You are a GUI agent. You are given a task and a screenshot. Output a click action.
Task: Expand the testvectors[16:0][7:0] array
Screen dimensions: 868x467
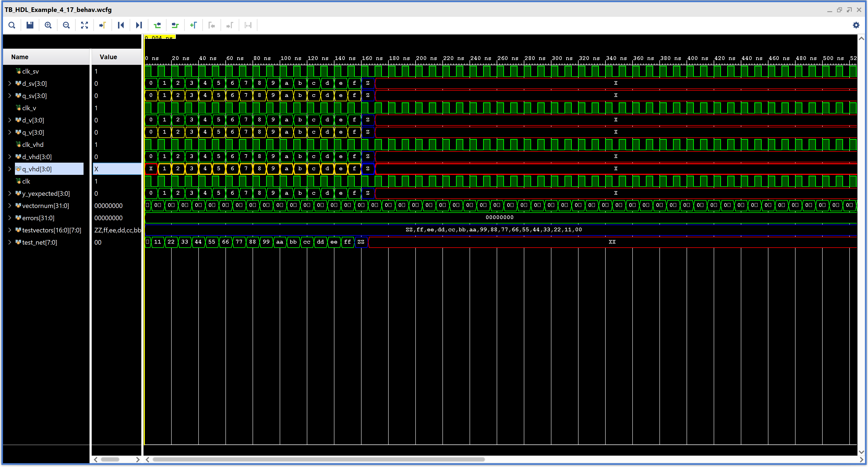[10, 230]
